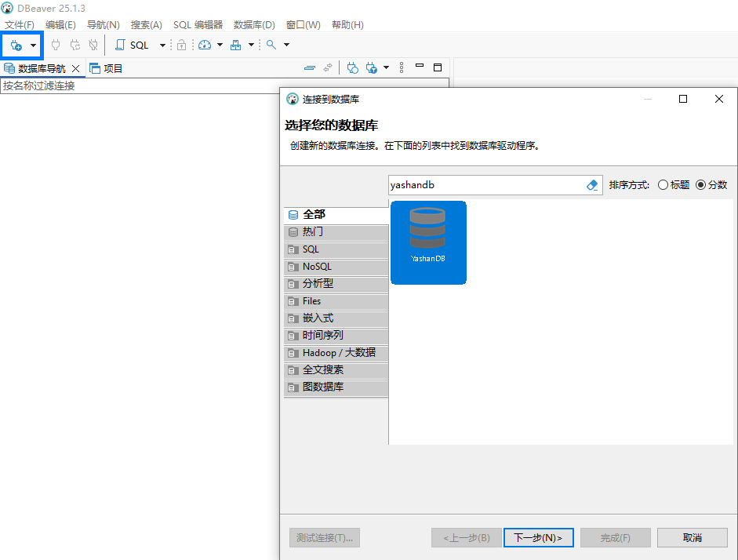Click the dashboard gauge toolbar icon
Screen dimensions: 738x560
[205, 45]
